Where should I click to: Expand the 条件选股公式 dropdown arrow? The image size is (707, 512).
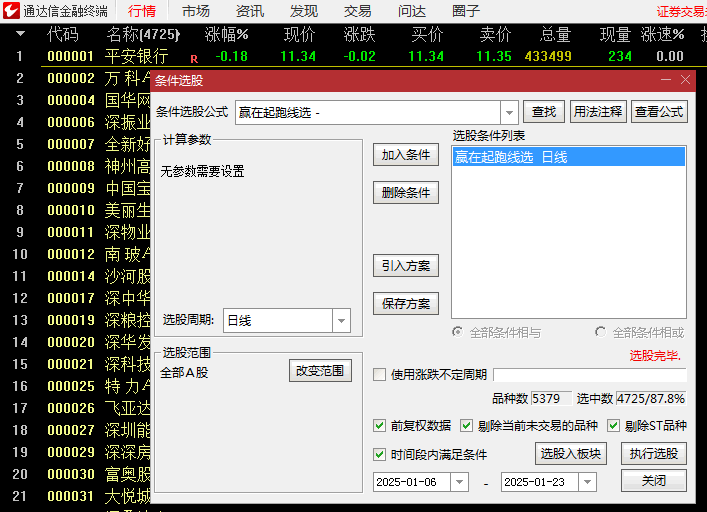point(509,112)
